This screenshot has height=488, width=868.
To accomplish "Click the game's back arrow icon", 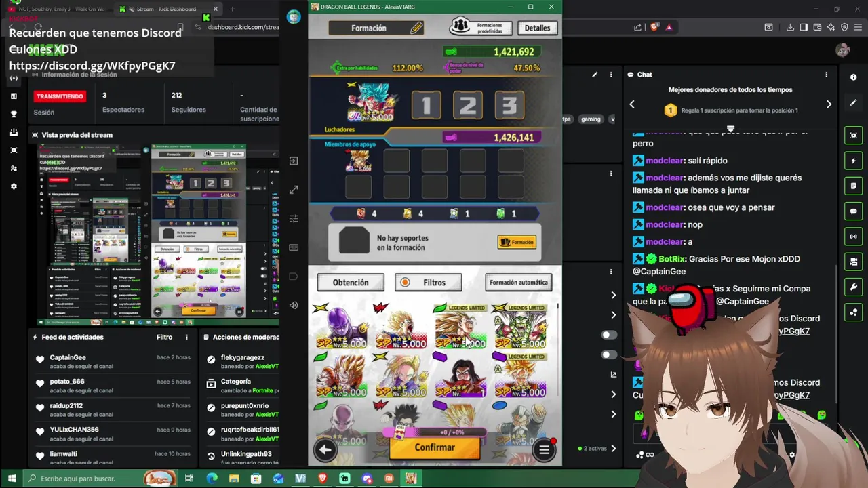I will tap(325, 449).
